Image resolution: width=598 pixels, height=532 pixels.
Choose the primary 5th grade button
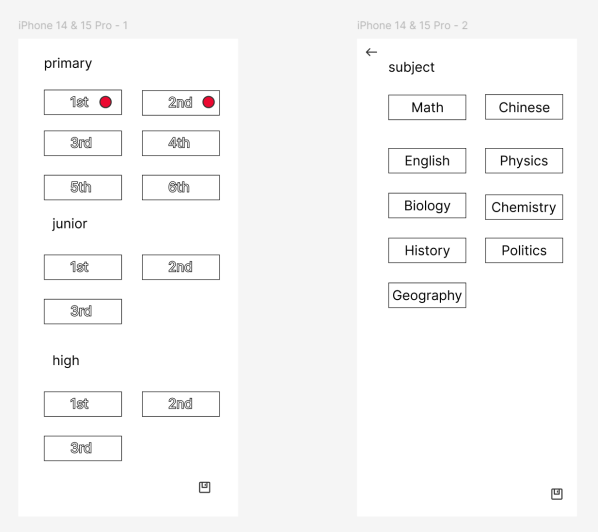coord(83,187)
